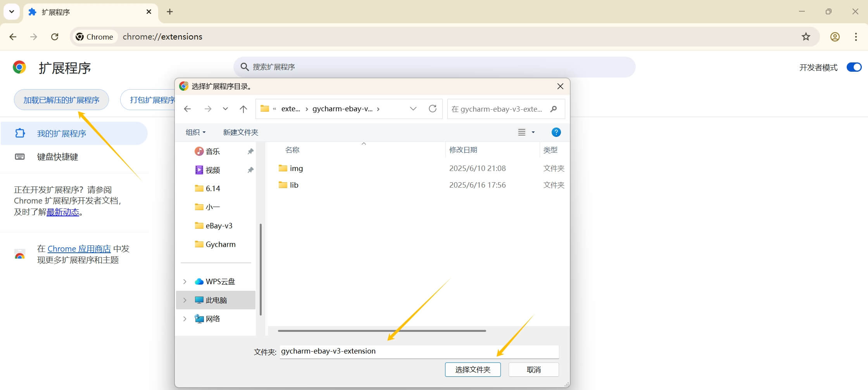Click the pin icon beside 音乐
This screenshot has height=390, width=868.
(x=250, y=151)
